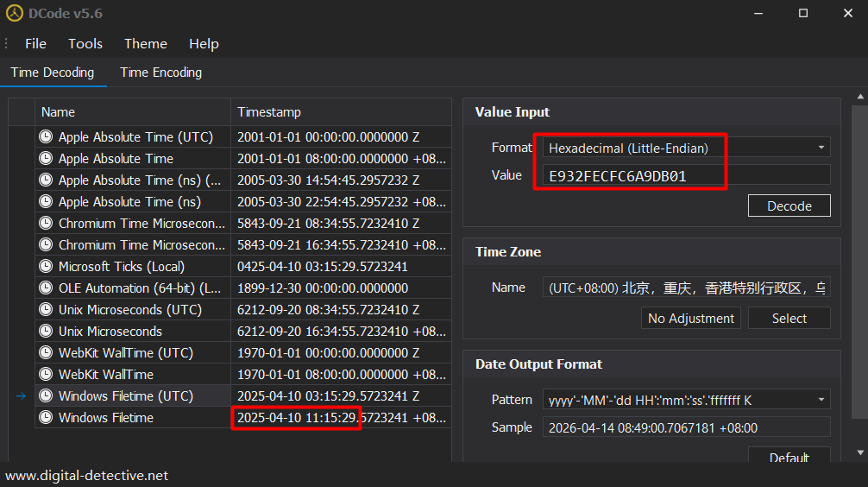Click the scroll-up arrow on right panel
This screenshot has width=868, height=487.
coord(859,97)
